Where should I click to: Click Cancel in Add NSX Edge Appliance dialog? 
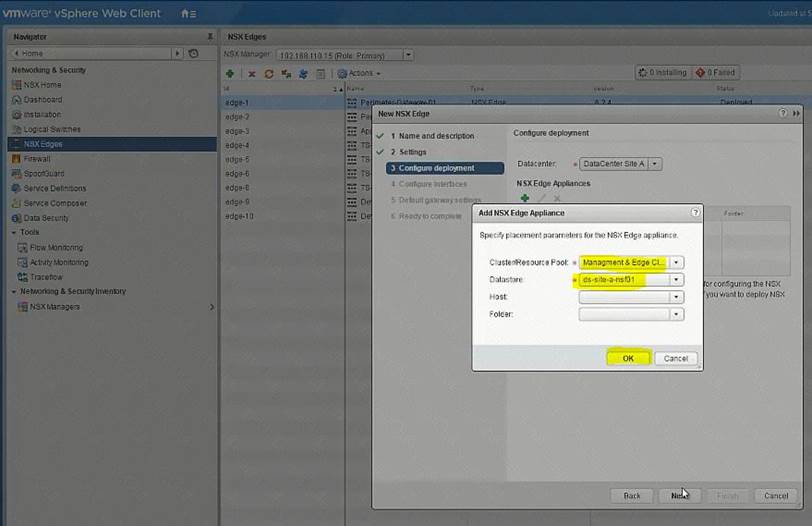pos(676,358)
